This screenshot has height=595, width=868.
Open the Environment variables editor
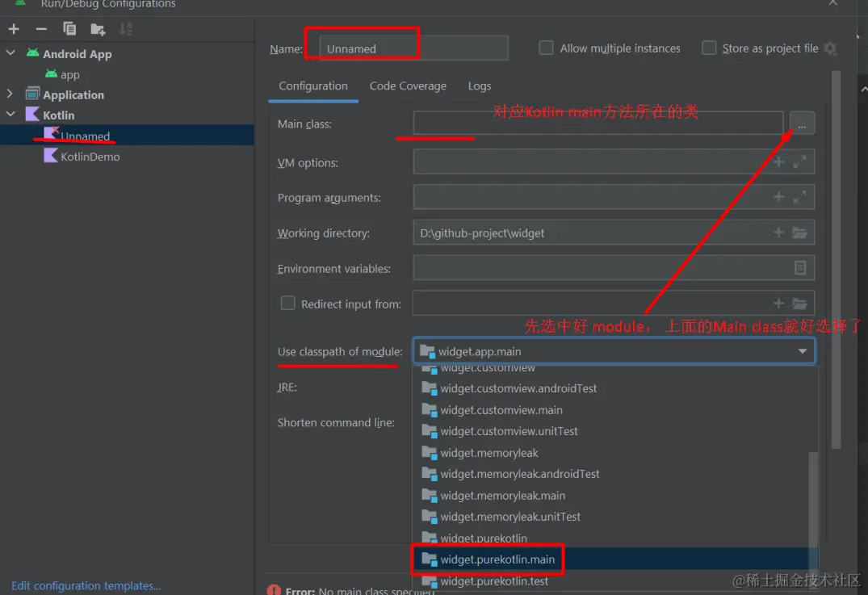800,267
